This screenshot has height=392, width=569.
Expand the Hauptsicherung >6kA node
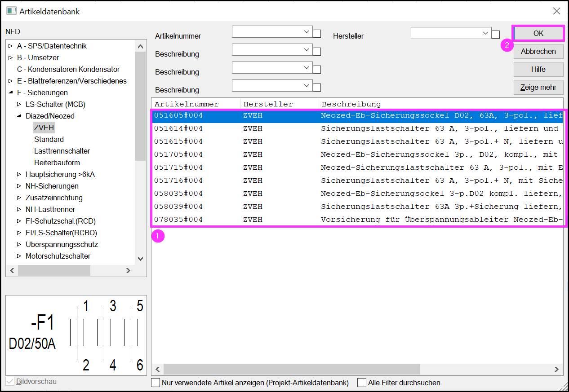[x=19, y=174]
